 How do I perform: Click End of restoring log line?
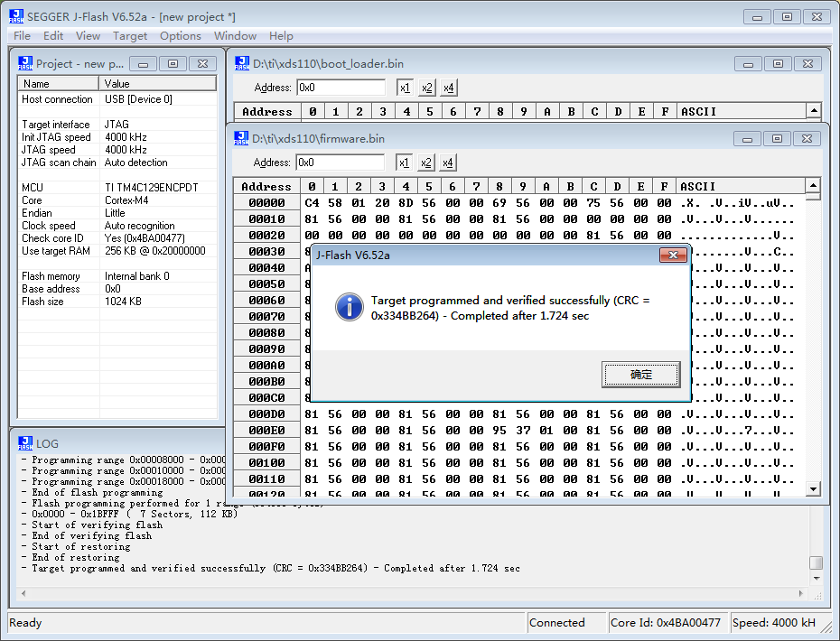coord(70,557)
